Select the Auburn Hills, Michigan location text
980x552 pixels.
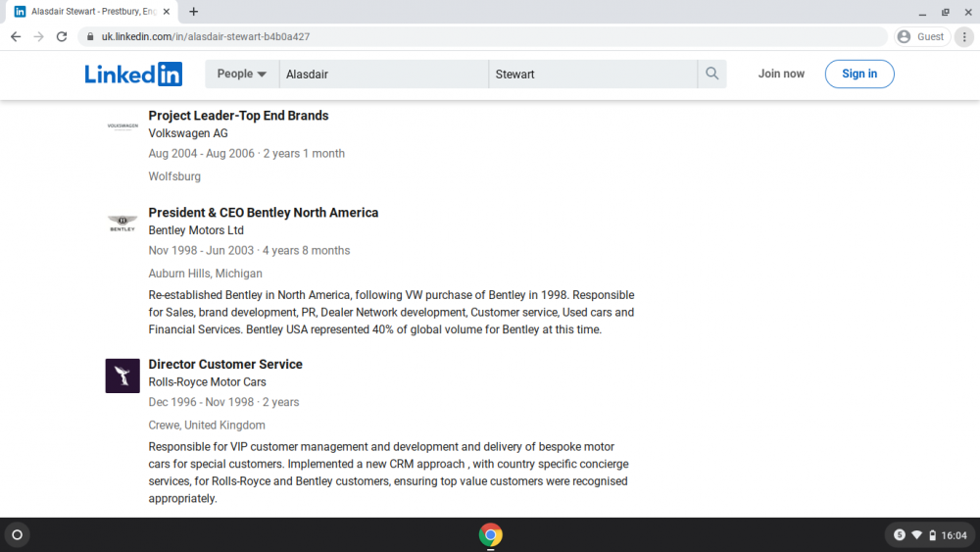tap(205, 274)
